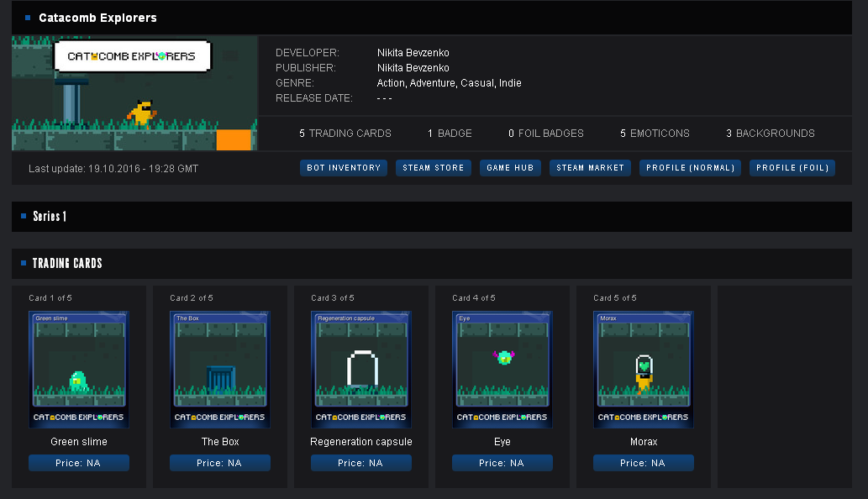Screen dimensions: 868x499
Task: Click the '3 Backgrounds' count
Action: click(770, 134)
